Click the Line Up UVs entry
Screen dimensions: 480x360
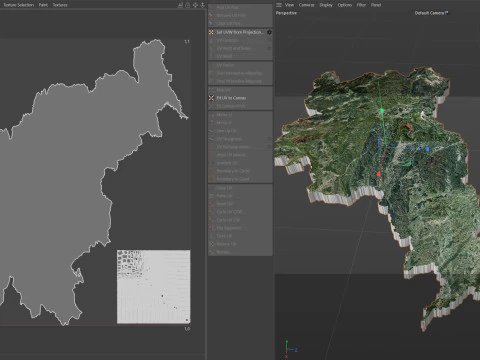pyautogui.click(x=240, y=131)
